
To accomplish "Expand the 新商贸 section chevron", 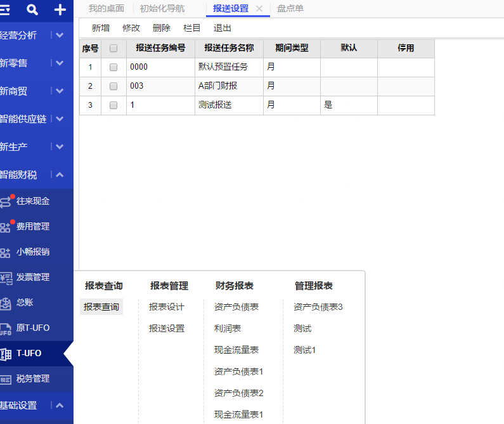I will (60, 91).
